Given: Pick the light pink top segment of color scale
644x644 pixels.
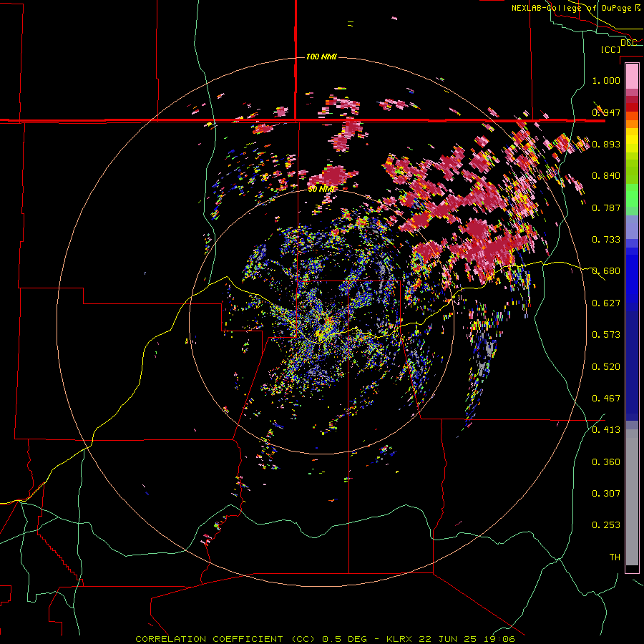Looking at the screenshot, I should pos(632,77).
